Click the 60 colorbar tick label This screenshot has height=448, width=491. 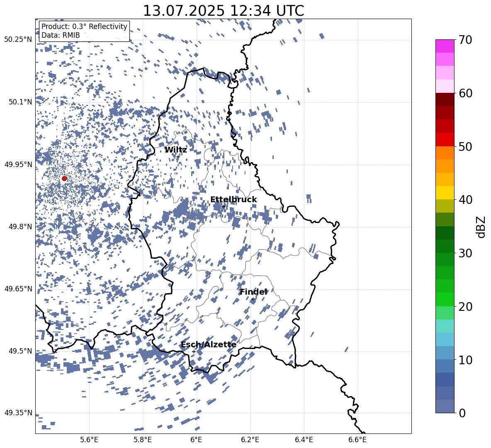(x=465, y=93)
